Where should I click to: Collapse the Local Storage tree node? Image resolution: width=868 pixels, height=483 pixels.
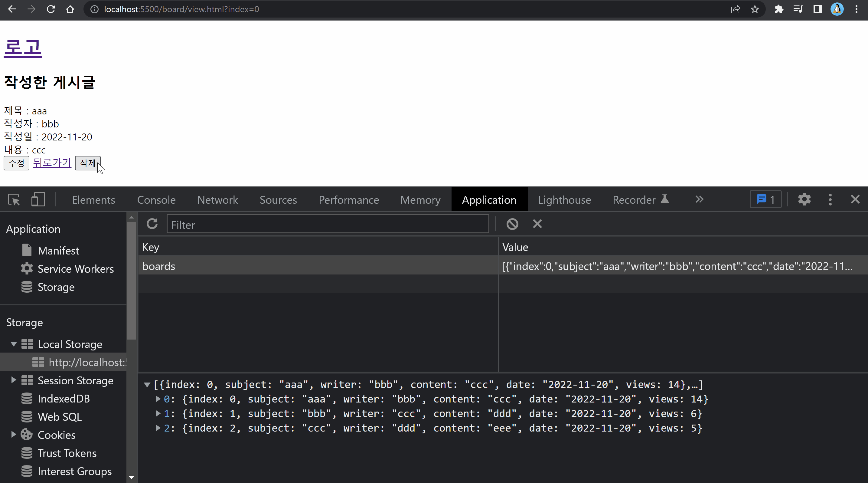(x=14, y=344)
